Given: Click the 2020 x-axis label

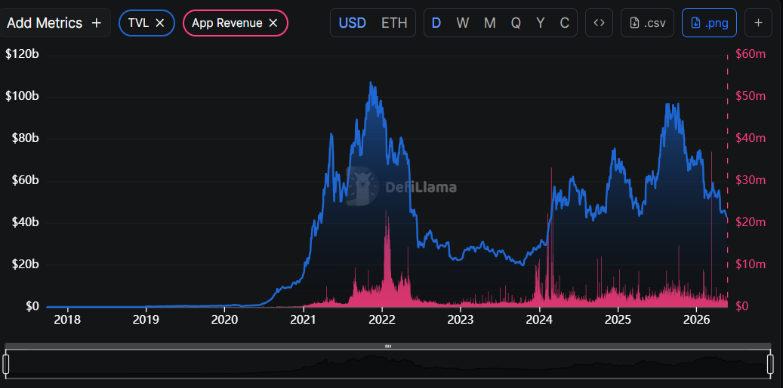Looking at the screenshot, I should coord(225,319).
